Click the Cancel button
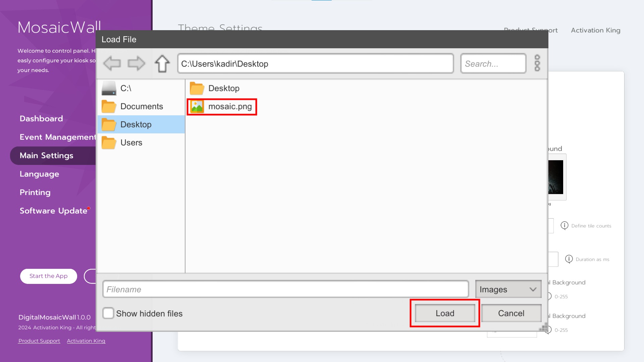This screenshot has width=644, height=362. [511, 313]
